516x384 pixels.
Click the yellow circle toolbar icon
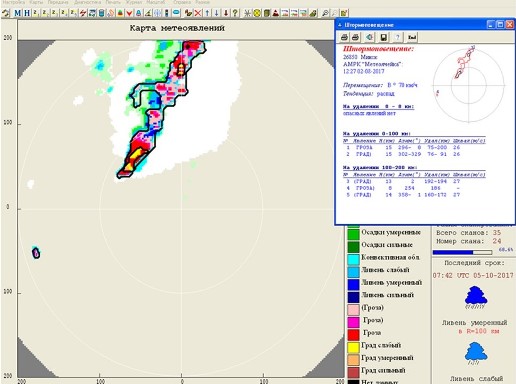click(x=257, y=13)
